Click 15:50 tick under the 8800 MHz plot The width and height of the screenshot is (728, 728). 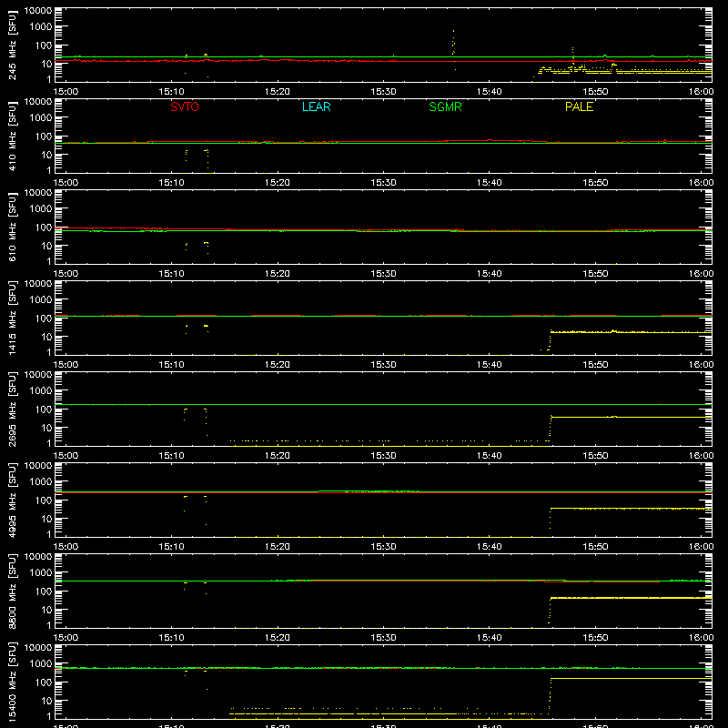[595, 638]
